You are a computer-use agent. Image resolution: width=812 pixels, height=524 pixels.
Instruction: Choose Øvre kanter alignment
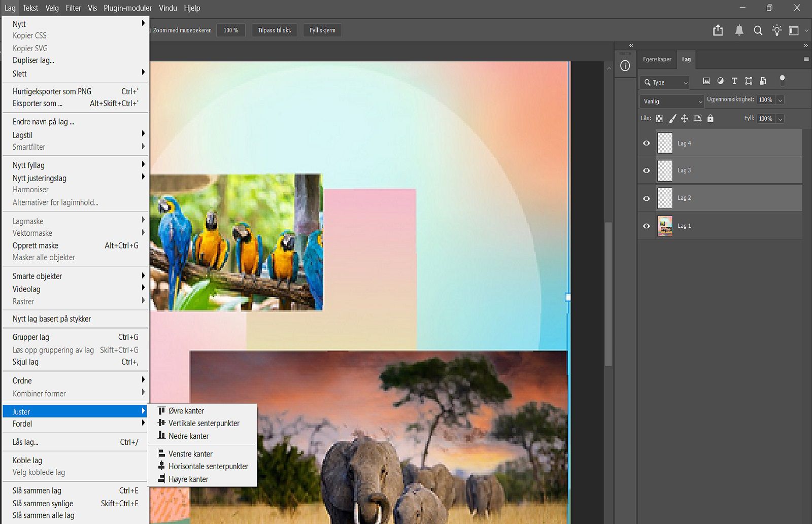202,411
